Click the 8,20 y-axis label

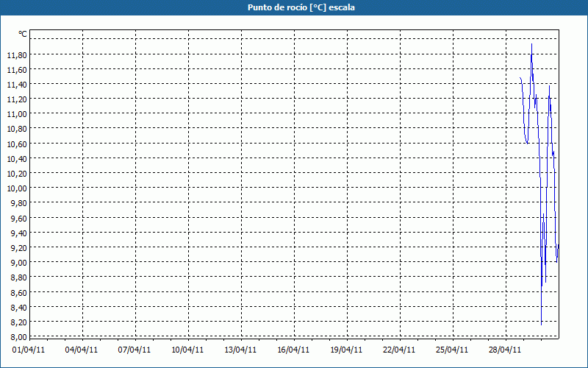pyautogui.click(x=19, y=322)
